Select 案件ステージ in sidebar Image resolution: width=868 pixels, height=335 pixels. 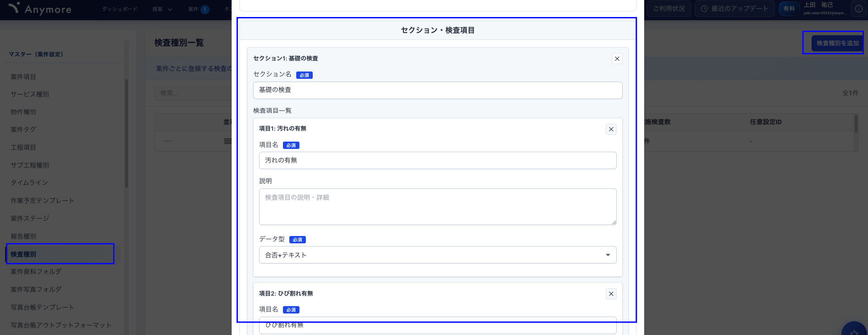tap(30, 218)
